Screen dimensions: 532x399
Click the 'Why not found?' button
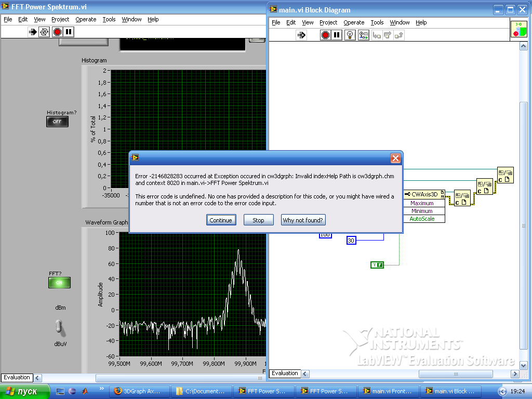[303, 220]
